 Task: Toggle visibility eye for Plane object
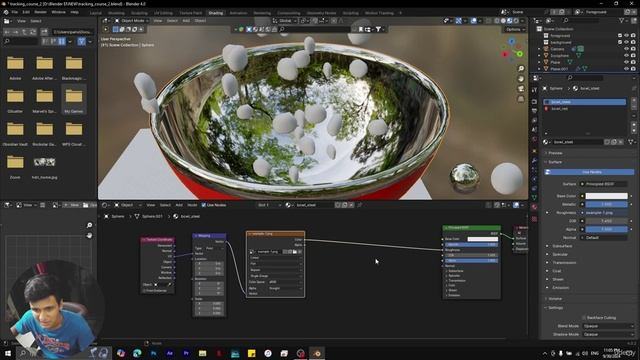click(x=627, y=62)
